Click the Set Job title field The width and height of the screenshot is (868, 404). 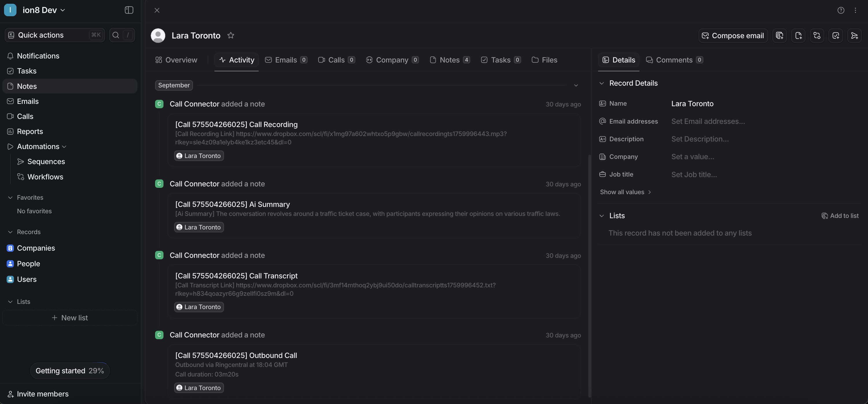(694, 175)
